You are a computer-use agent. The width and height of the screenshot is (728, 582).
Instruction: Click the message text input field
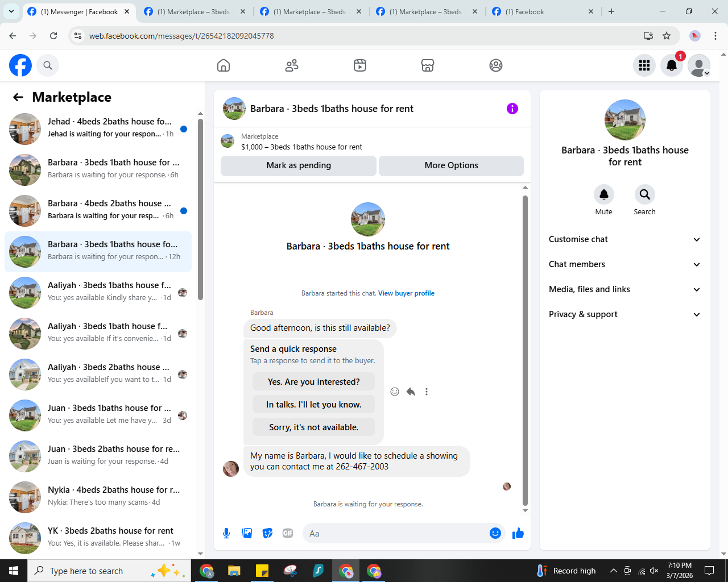pyautogui.click(x=397, y=533)
